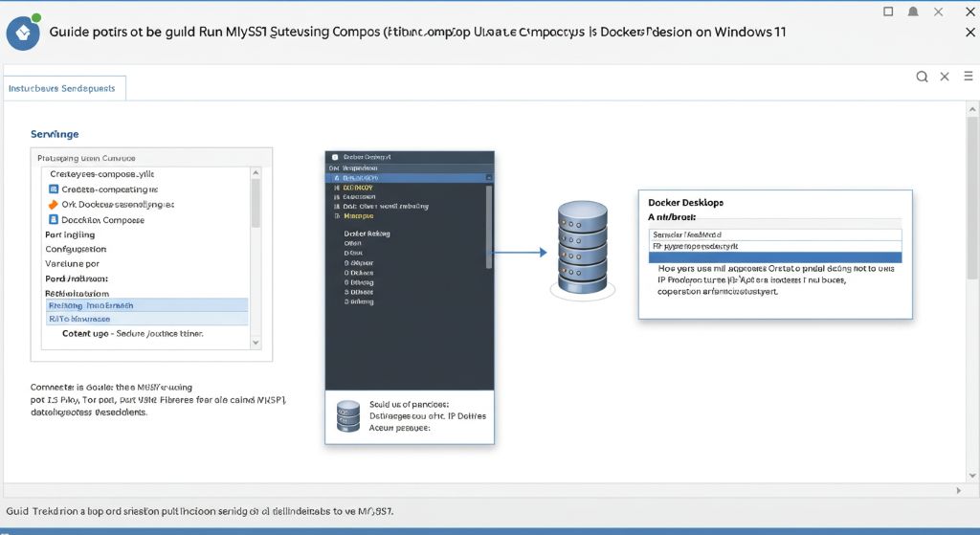Screen dimensions: 980x535
Task: Click the left list scrollbar thumb
Action: (x=255, y=203)
